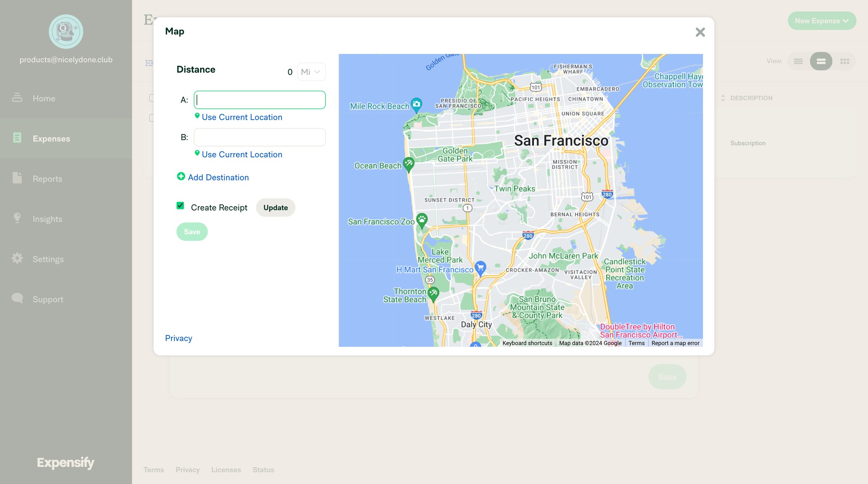Click the Add Destination link
The image size is (868, 484).
tap(218, 177)
